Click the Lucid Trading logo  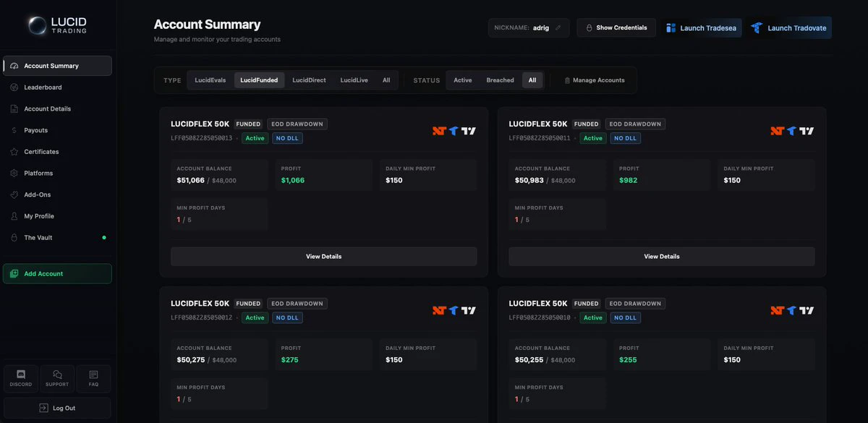(57, 26)
